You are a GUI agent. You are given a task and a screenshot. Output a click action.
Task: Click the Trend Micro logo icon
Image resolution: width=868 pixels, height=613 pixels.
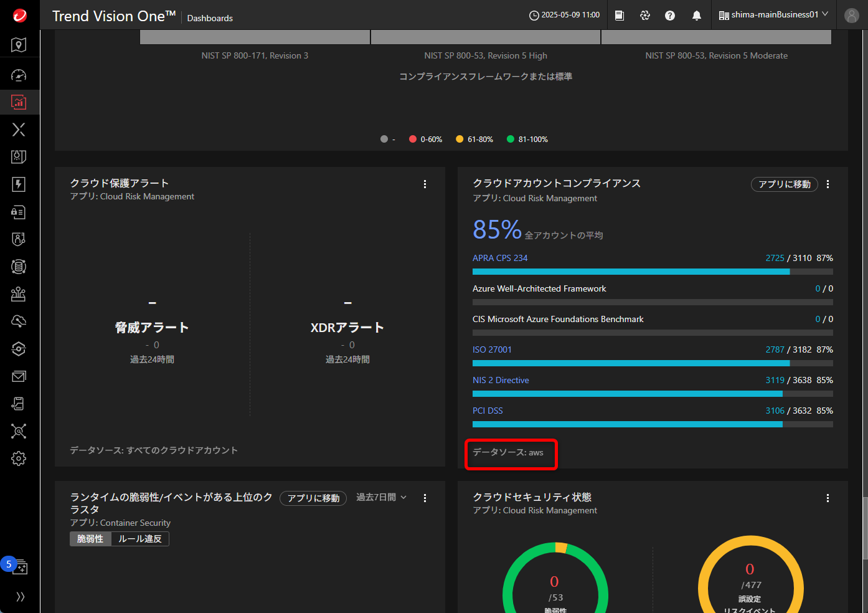19,15
